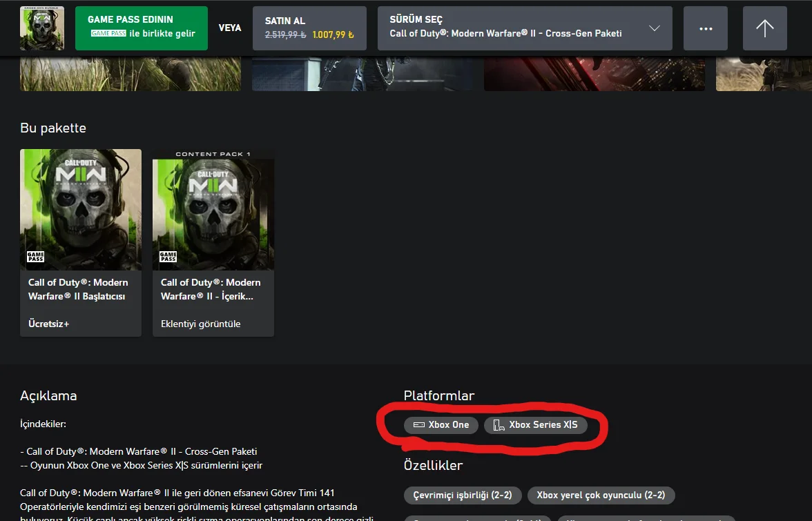812x521 pixels.
Task: Click Game Pass badge on Başlatıcısı cover
Action: click(35, 257)
